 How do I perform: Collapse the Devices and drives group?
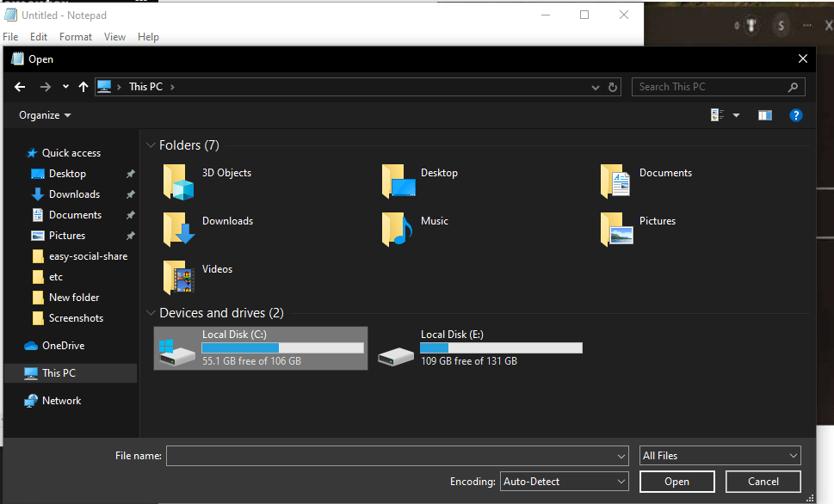pos(151,313)
